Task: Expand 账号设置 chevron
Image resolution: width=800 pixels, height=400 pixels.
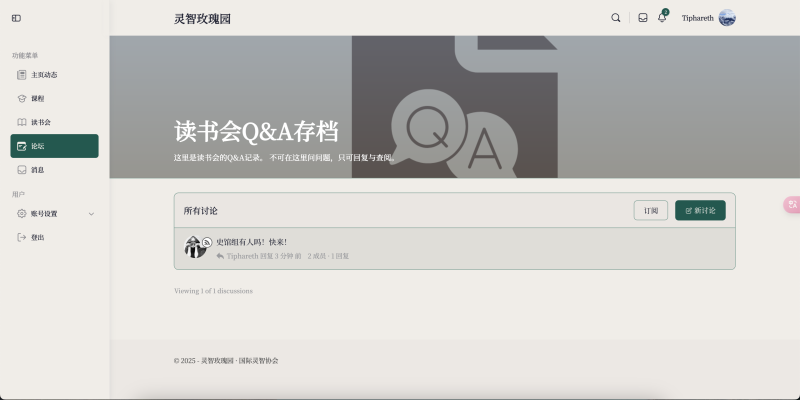Action: [91, 214]
